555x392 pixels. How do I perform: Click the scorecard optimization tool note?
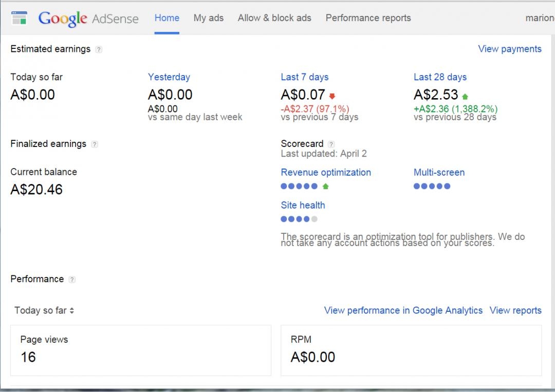pos(403,240)
